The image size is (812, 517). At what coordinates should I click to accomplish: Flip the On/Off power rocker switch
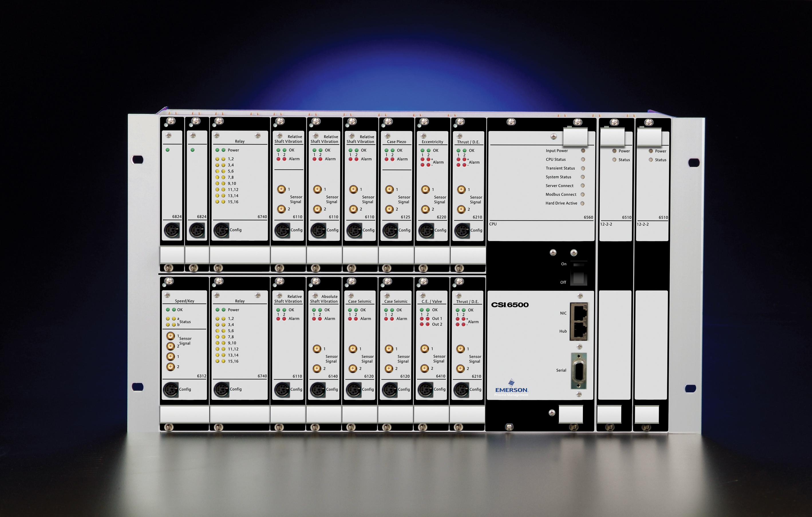578,273
